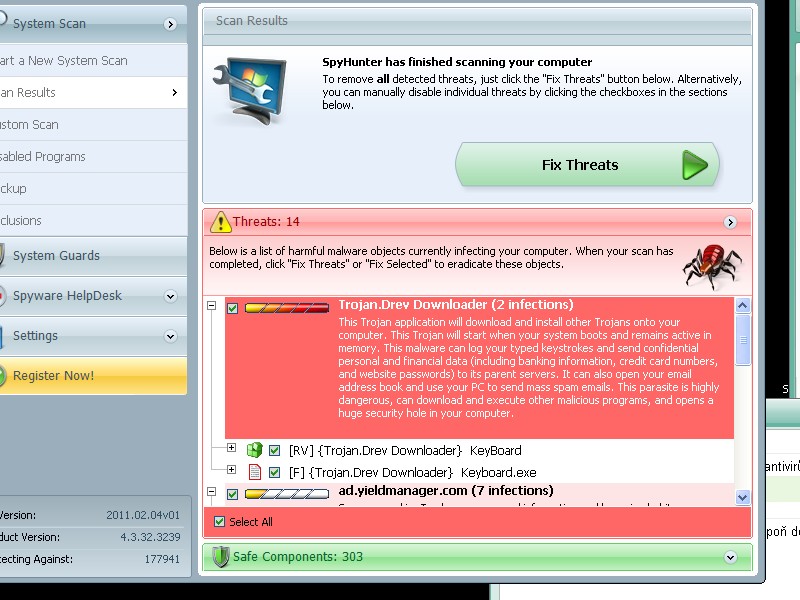Click the computer with wrench scan icon
Image resolution: width=800 pixels, height=600 pixels.
[x=250, y=90]
